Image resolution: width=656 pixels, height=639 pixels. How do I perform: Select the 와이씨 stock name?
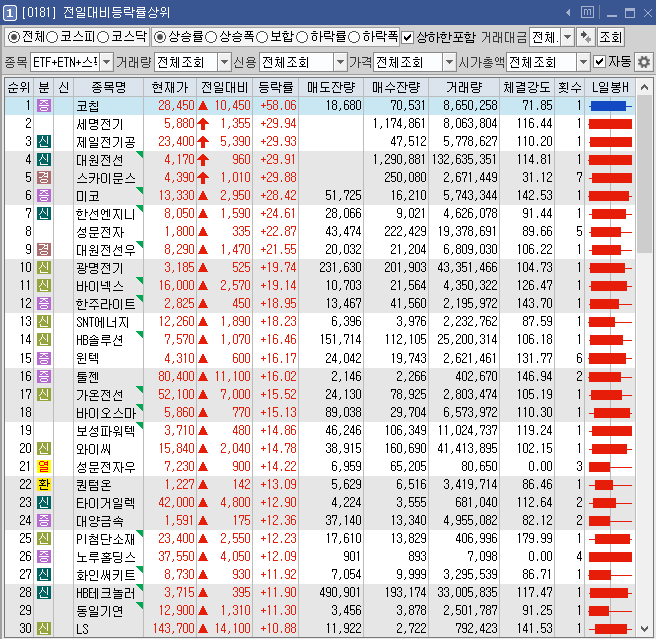(x=93, y=449)
